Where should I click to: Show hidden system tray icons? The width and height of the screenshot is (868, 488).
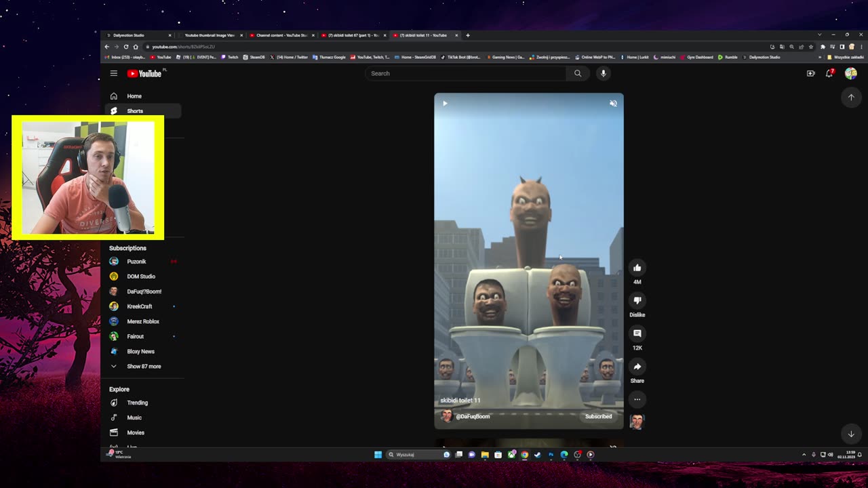tap(804, 455)
